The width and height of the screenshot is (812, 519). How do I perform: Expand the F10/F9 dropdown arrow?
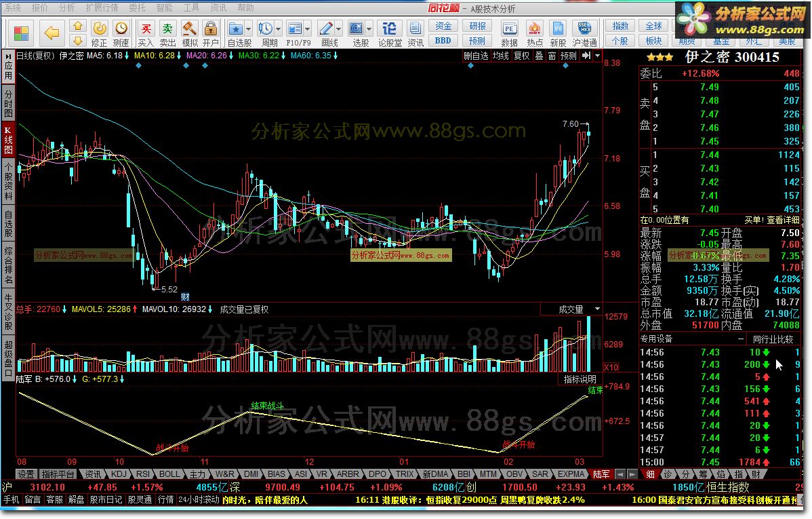[x=308, y=29]
